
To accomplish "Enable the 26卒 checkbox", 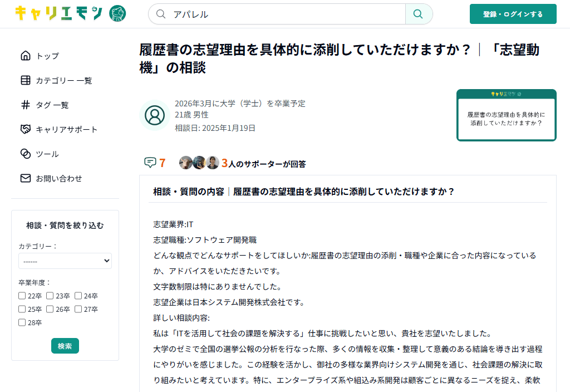I will point(50,309).
